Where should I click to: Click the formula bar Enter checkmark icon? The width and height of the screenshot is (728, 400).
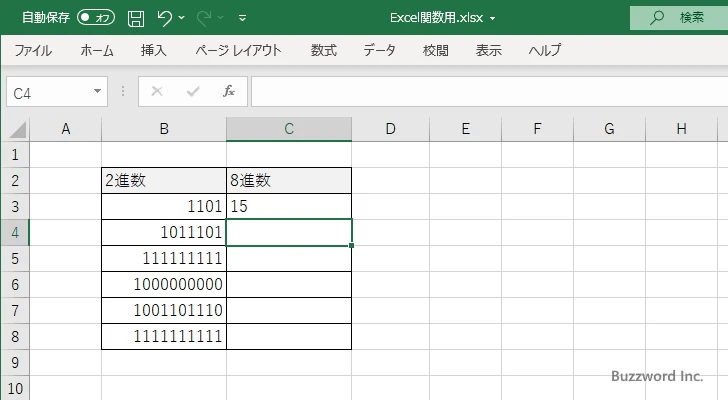tap(193, 91)
